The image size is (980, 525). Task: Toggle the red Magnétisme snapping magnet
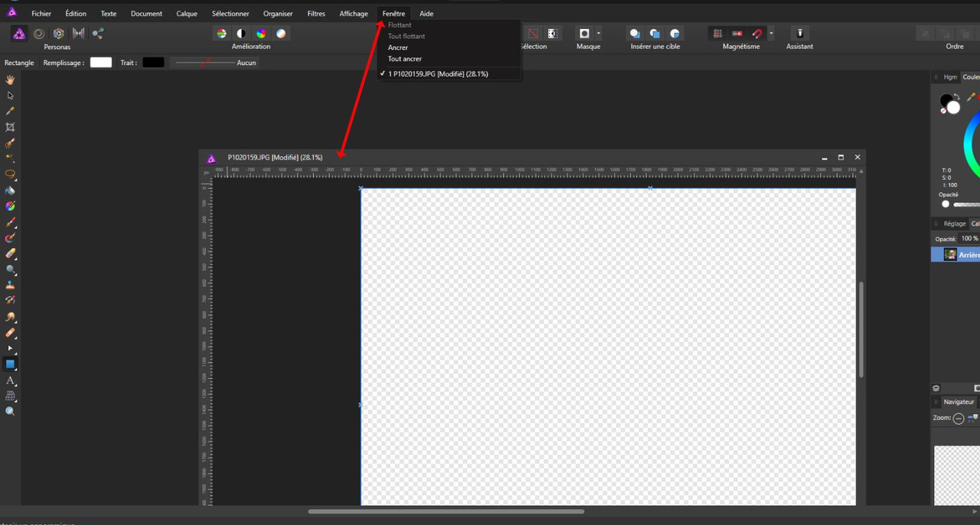(x=757, y=34)
